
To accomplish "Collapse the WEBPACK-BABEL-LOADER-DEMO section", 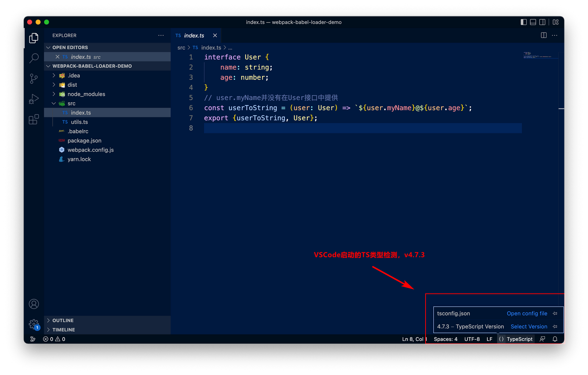I will click(x=107, y=66).
